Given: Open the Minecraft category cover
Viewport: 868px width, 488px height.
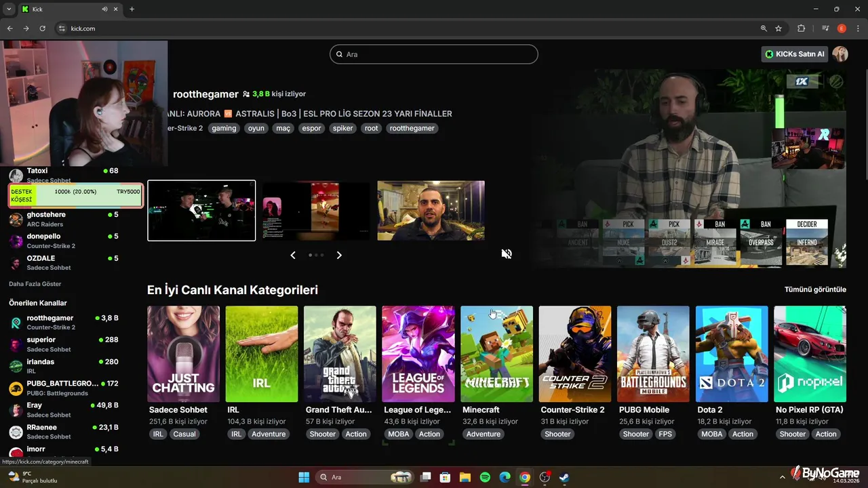Looking at the screenshot, I should click(496, 354).
